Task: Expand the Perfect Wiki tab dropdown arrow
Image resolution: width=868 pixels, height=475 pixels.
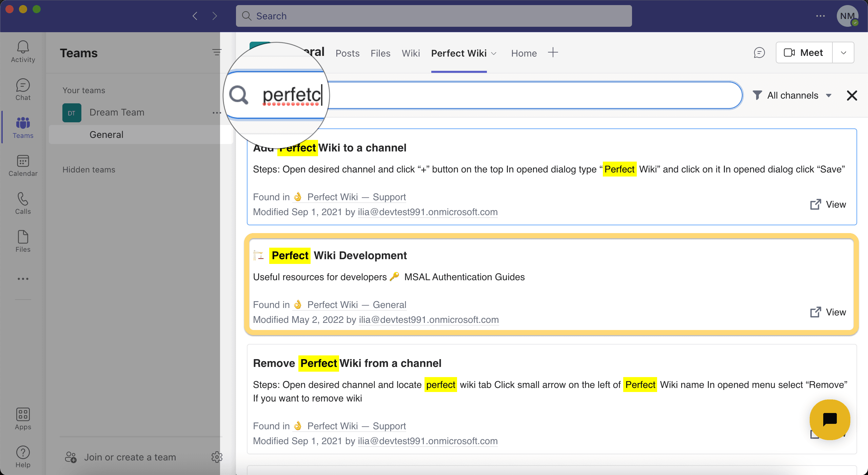Action: 493,54
